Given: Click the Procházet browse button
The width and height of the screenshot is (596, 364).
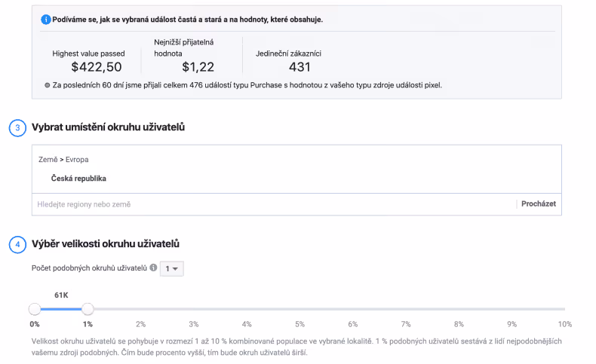Looking at the screenshot, I should [540, 204].
